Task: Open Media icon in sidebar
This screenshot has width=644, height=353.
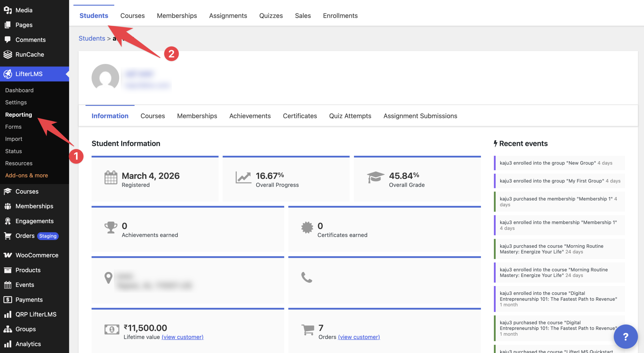Action: pyautogui.click(x=8, y=10)
